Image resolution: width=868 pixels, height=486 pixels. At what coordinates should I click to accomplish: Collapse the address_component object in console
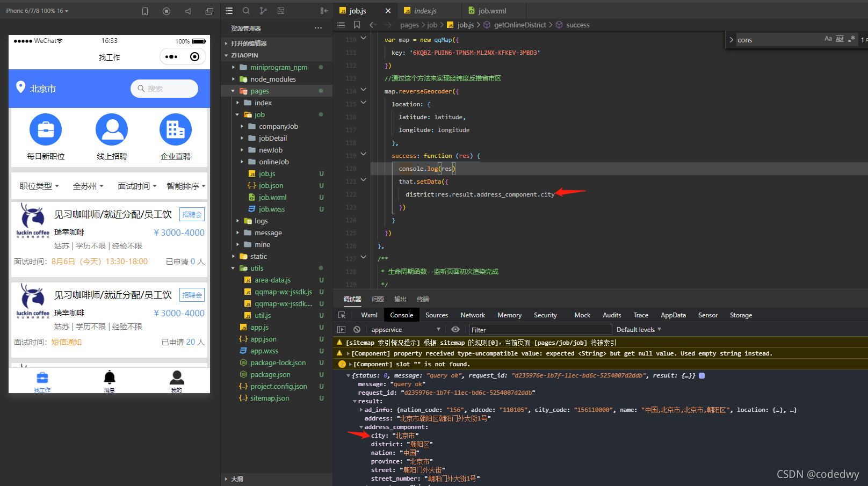[361, 427]
